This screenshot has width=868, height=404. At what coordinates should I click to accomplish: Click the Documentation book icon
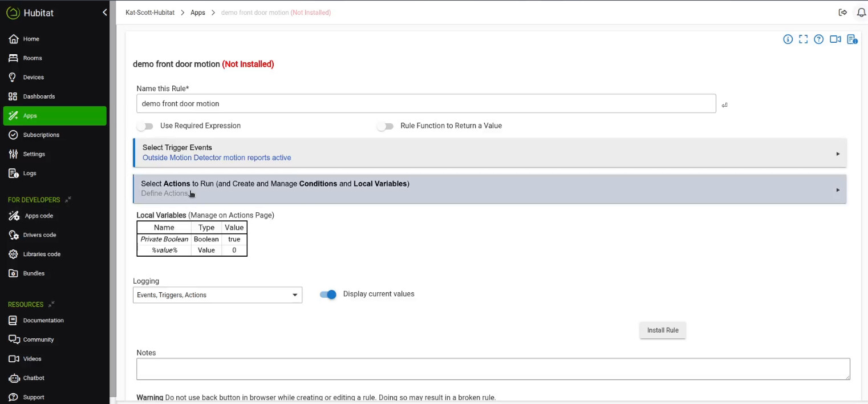[13, 320]
